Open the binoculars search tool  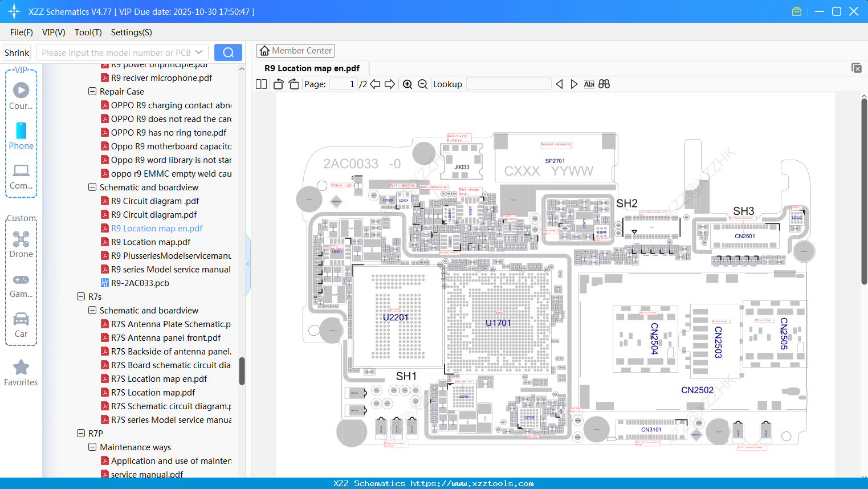[x=604, y=84]
